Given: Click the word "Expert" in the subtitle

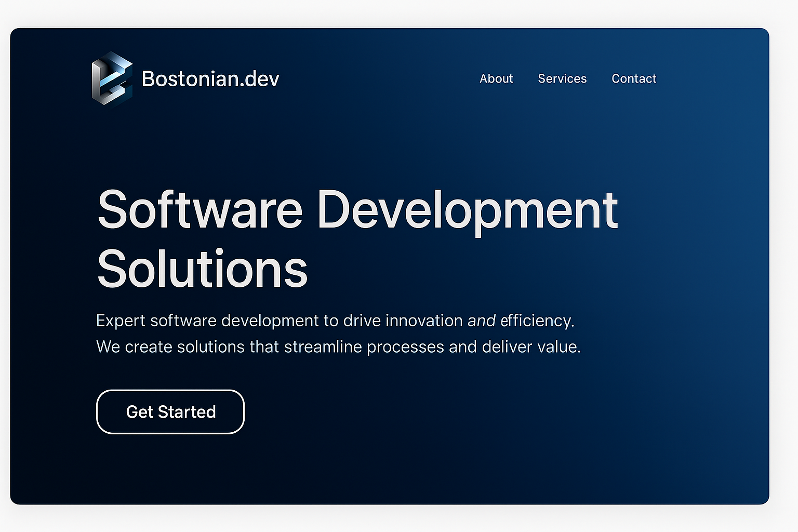Looking at the screenshot, I should pos(121,321).
